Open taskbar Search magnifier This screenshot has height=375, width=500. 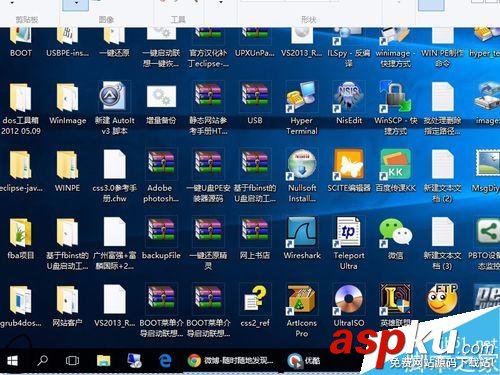42,361
